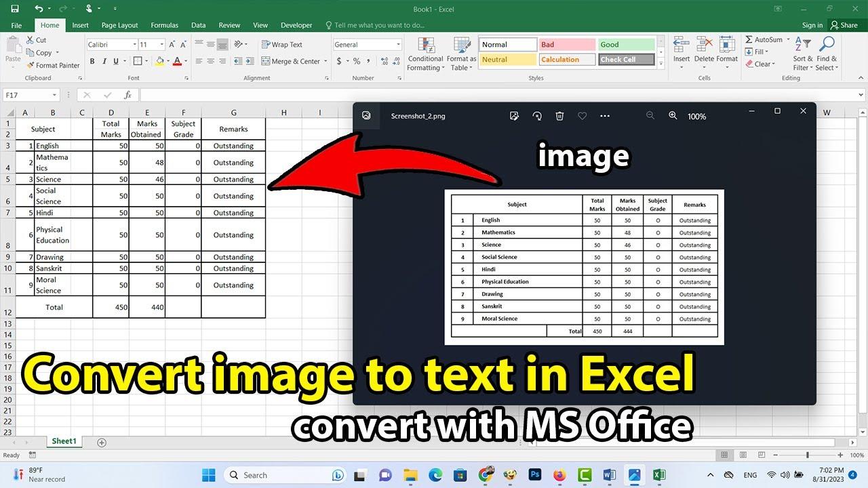Expand the font size dropdown
The image size is (868, 488).
click(161, 45)
